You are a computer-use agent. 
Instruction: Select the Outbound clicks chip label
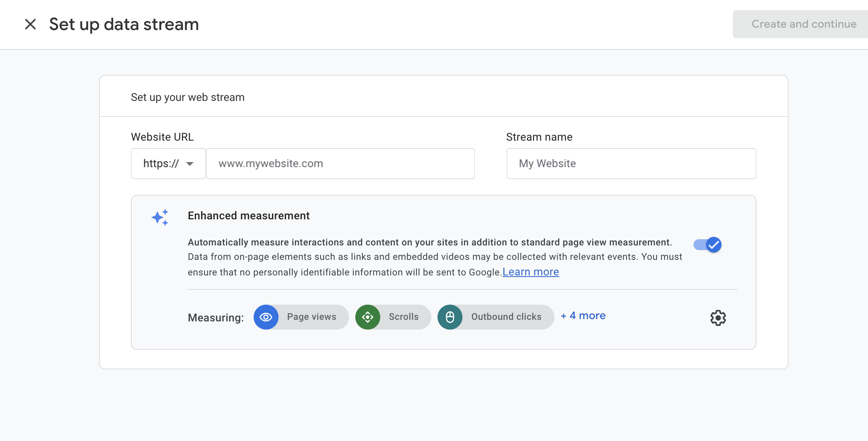506,317
